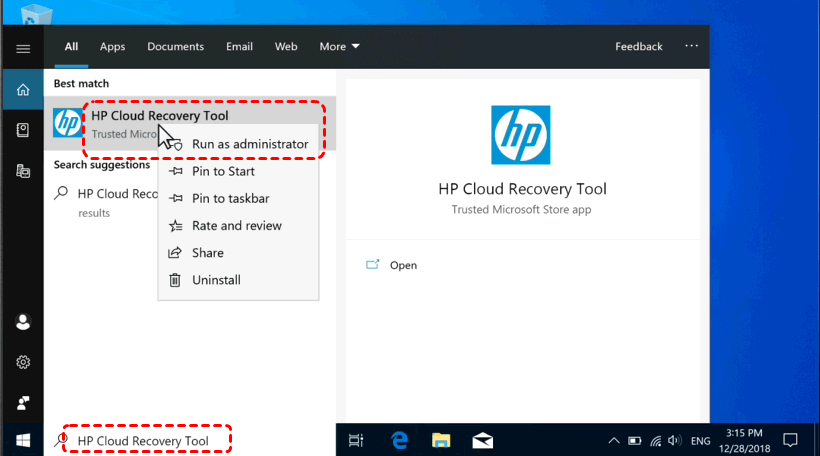Open the Feedback link
The width and height of the screenshot is (820, 456).
[639, 47]
